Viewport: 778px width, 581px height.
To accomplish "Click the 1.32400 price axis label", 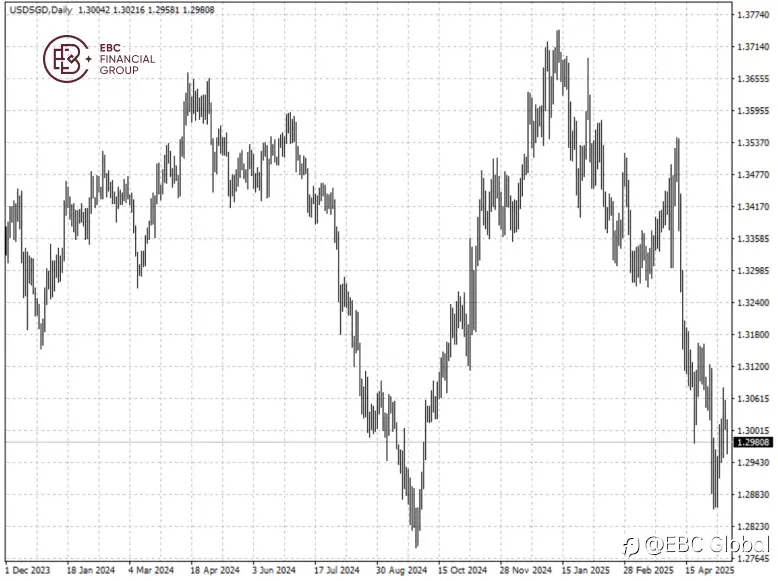I will tap(753, 303).
